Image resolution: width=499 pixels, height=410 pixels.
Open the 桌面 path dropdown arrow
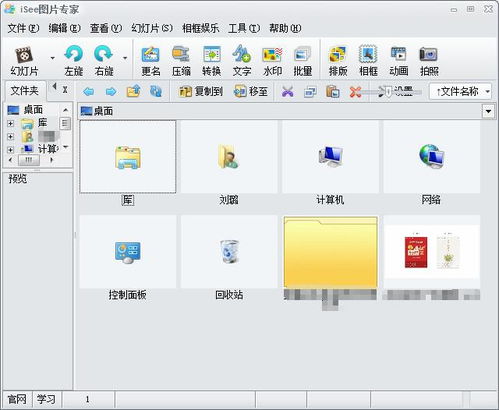pyautogui.click(x=488, y=111)
